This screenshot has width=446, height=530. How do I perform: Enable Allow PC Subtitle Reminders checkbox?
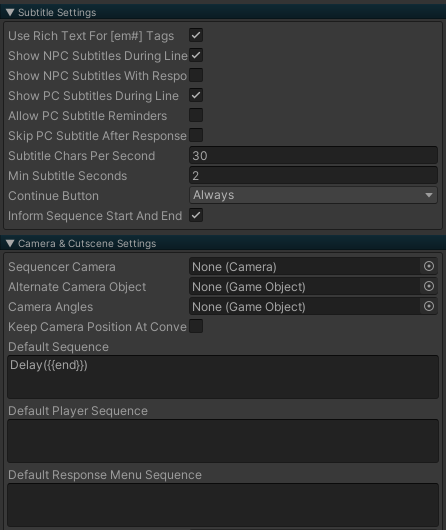pos(196,115)
